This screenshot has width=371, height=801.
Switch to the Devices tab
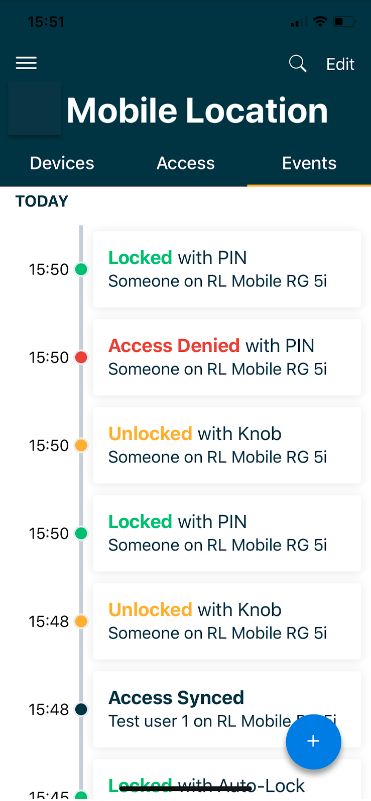pos(62,163)
